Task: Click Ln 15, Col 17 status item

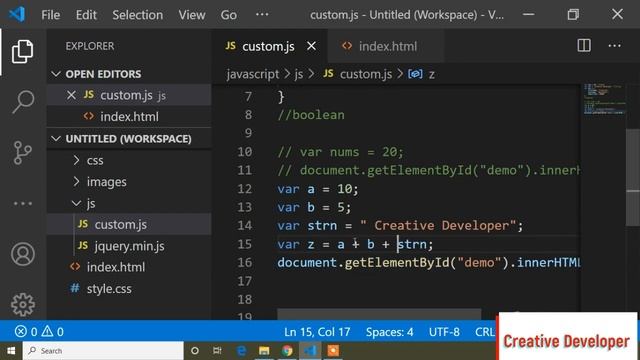Action: pyautogui.click(x=317, y=332)
